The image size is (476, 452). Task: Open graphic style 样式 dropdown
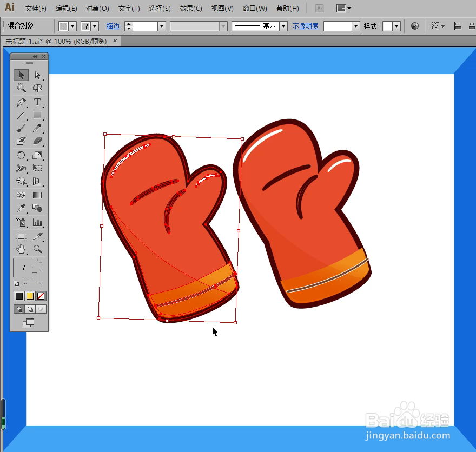tap(396, 26)
